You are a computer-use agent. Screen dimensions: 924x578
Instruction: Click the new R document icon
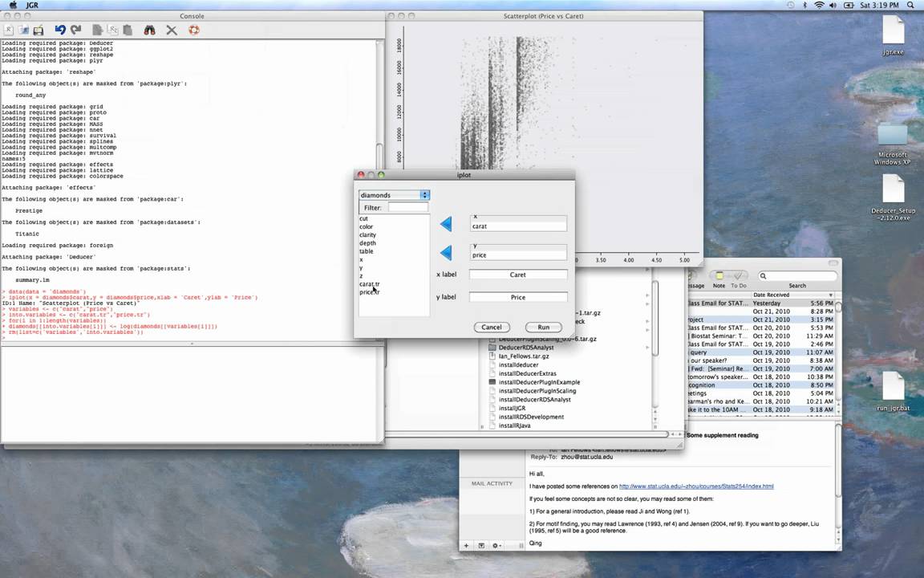click(9, 30)
